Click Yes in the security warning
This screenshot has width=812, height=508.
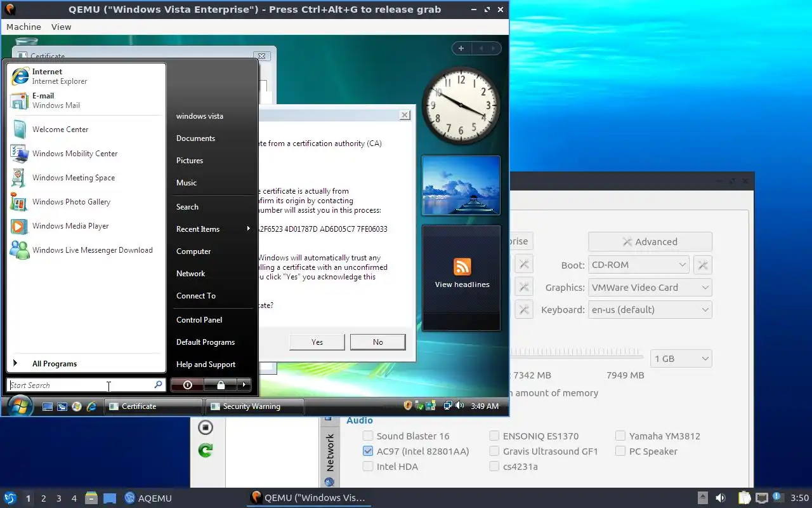coord(317,342)
